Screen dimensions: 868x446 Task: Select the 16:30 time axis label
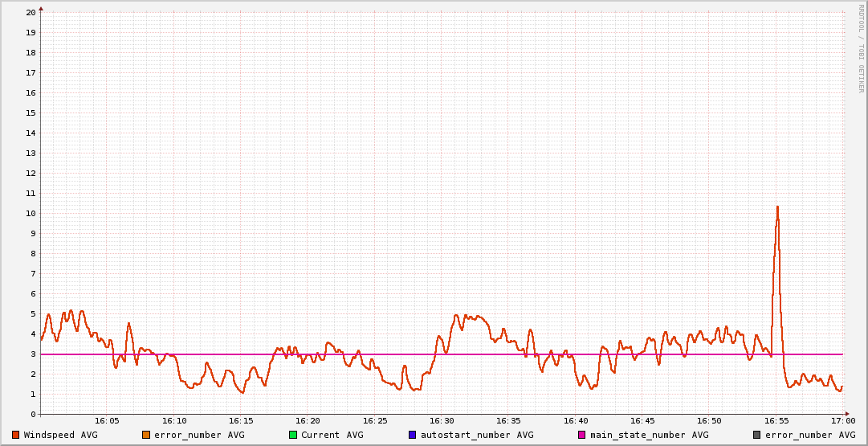click(x=442, y=420)
